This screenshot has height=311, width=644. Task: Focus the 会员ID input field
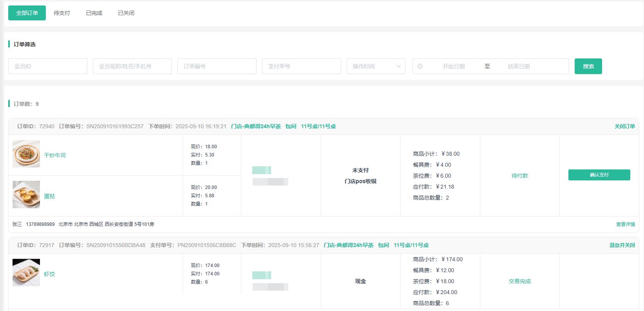(48, 66)
